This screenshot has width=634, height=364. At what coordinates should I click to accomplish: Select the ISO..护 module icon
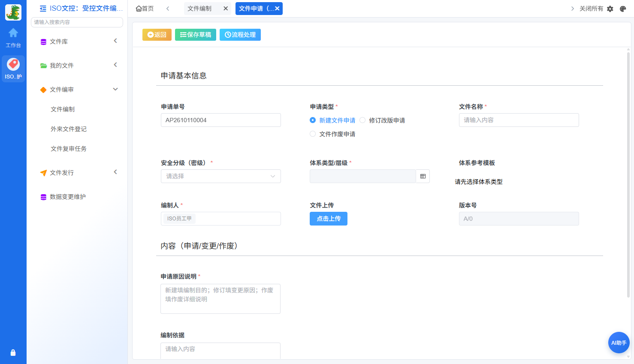(x=13, y=68)
